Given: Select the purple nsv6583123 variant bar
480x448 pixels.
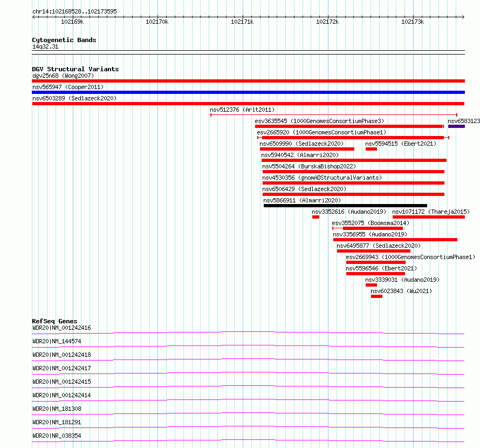Looking at the screenshot, I should 456,126.
